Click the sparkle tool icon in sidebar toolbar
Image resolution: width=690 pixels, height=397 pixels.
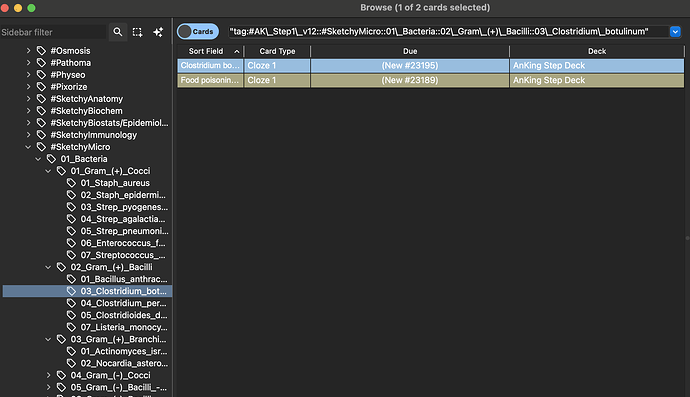(x=158, y=32)
